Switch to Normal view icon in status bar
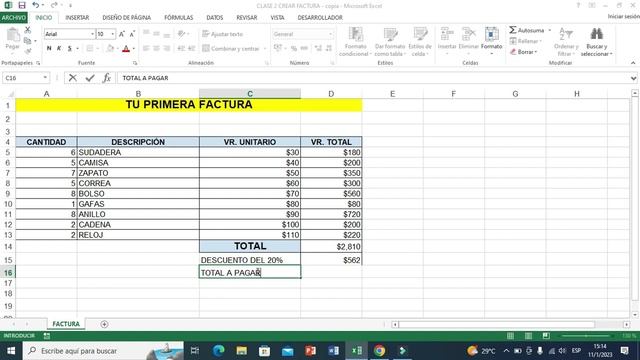 pyautogui.click(x=510, y=336)
